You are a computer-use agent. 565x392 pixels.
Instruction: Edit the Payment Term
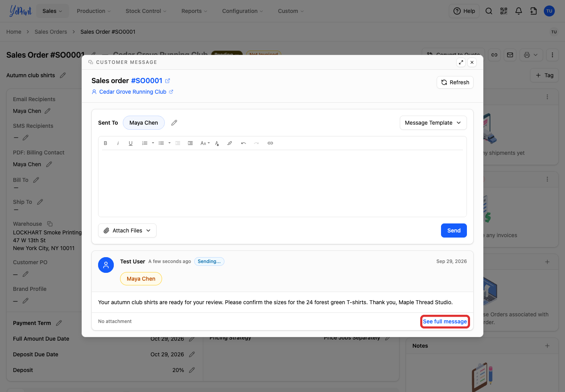59,323
